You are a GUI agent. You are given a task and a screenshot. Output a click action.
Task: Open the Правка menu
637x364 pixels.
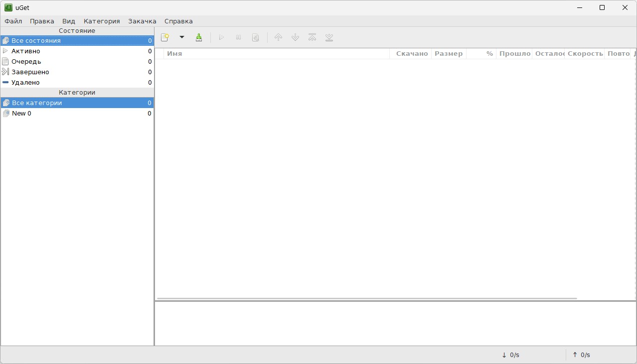pyautogui.click(x=42, y=21)
